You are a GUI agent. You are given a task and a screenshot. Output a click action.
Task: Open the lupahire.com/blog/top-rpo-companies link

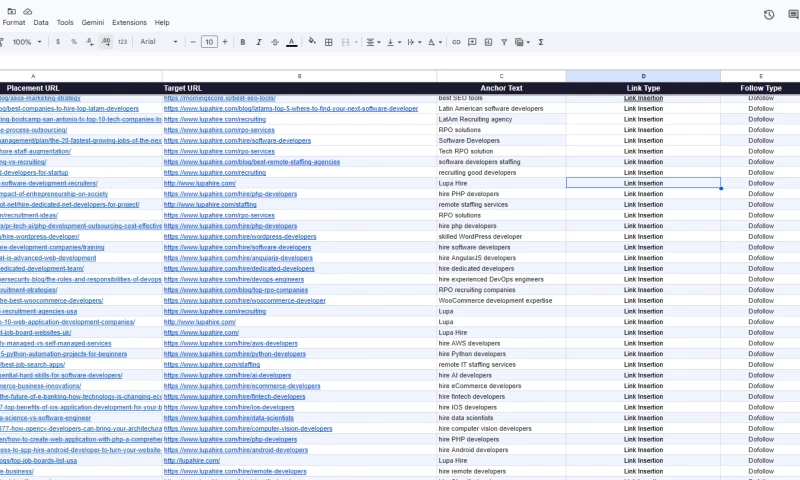[236, 290]
